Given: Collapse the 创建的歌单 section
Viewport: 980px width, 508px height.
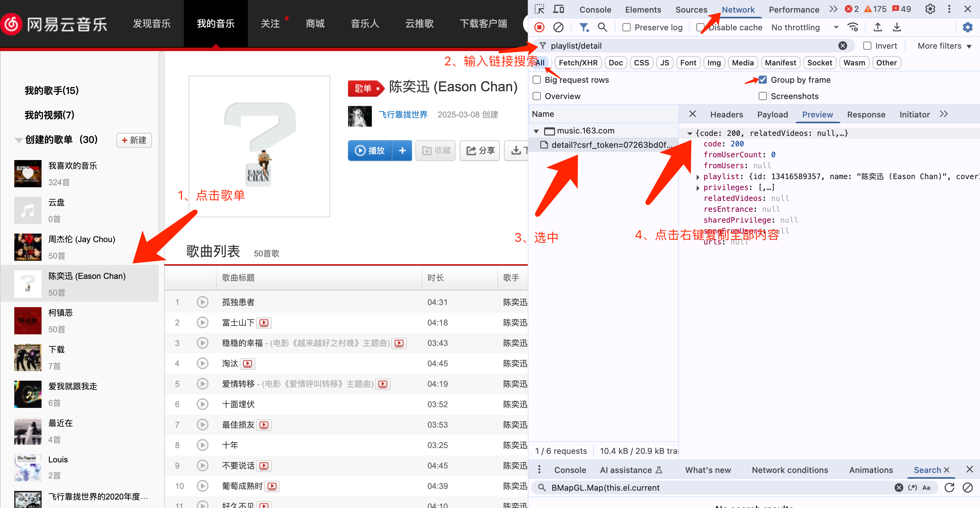Looking at the screenshot, I should pyautogui.click(x=18, y=140).
